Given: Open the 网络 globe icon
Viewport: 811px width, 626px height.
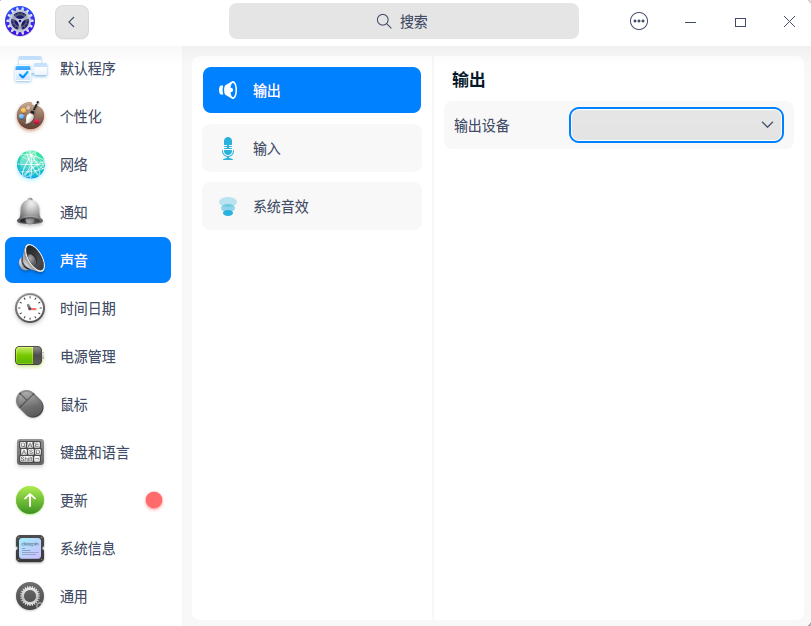Looking at the screenshot, I should coord(31,165).
